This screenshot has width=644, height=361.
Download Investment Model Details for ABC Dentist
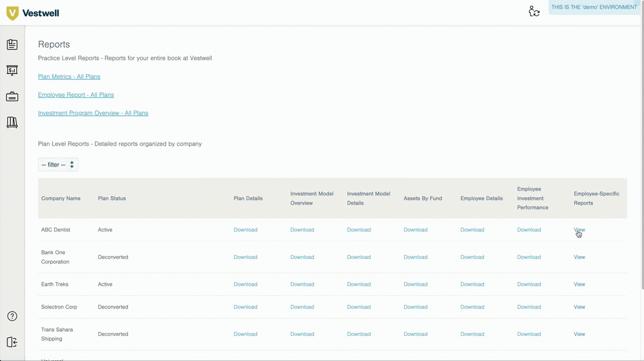click(359, 230)
